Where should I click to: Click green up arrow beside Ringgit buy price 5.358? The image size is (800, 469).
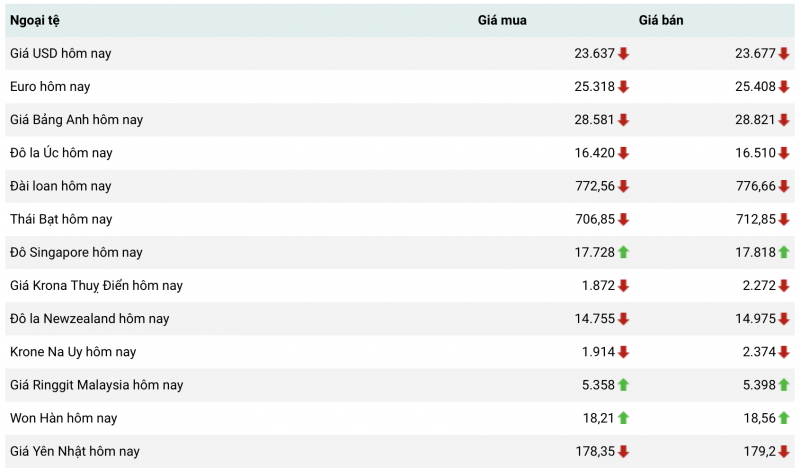click(x=623, y=385)
